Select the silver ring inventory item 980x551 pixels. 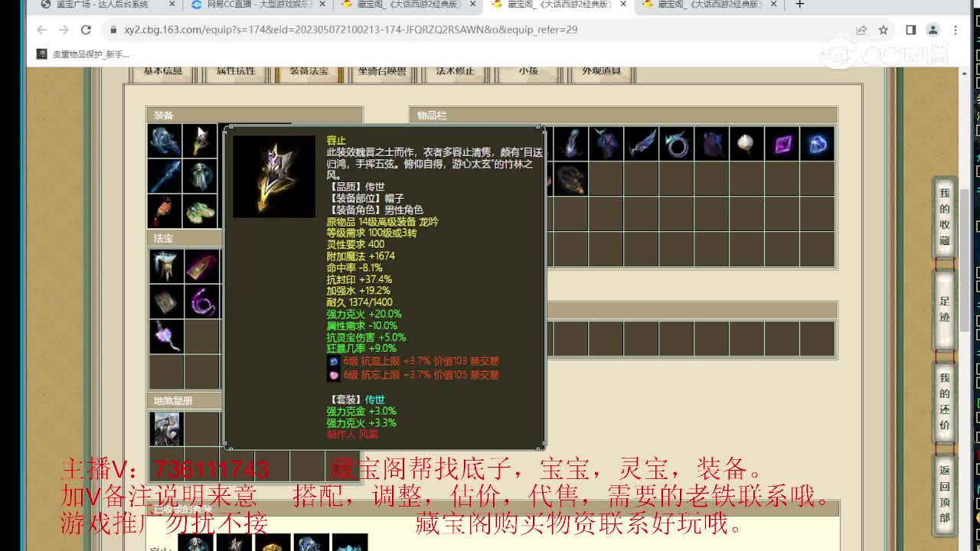pyautogui.click(x=677, y=144)
